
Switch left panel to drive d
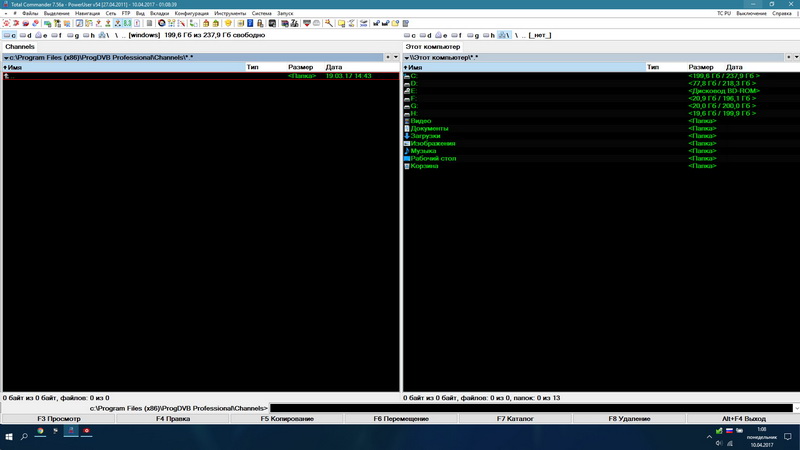tap(26, 35)
